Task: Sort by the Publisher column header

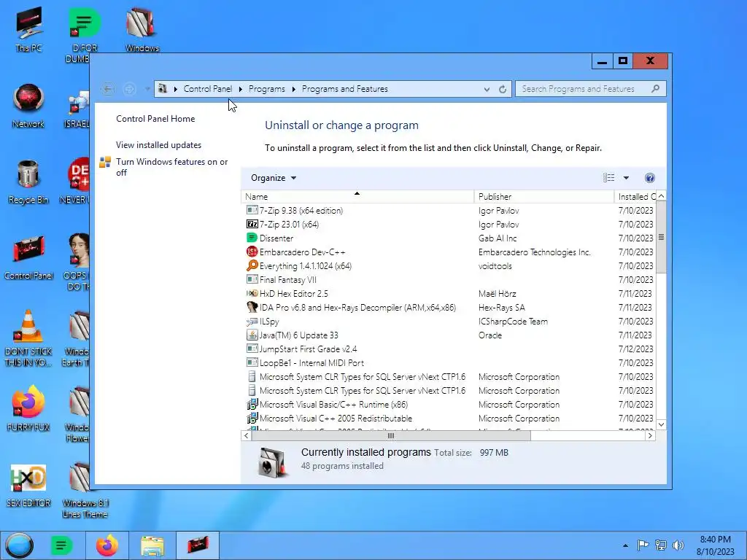Action: click(544, 197)
